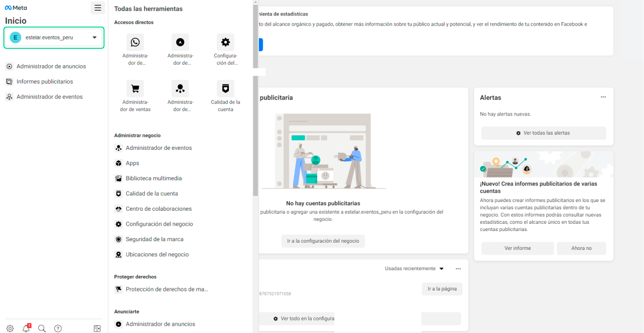Click the Ver informe button

[x=517, y=248]
